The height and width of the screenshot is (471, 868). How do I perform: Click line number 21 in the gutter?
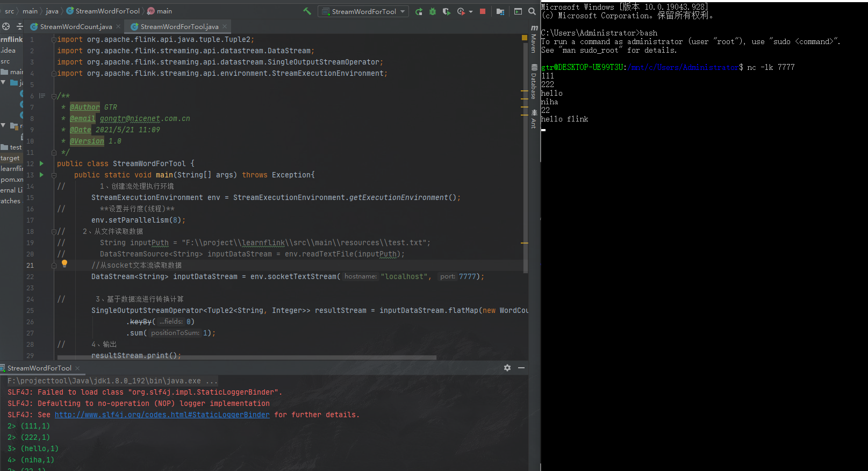[30, 265]
